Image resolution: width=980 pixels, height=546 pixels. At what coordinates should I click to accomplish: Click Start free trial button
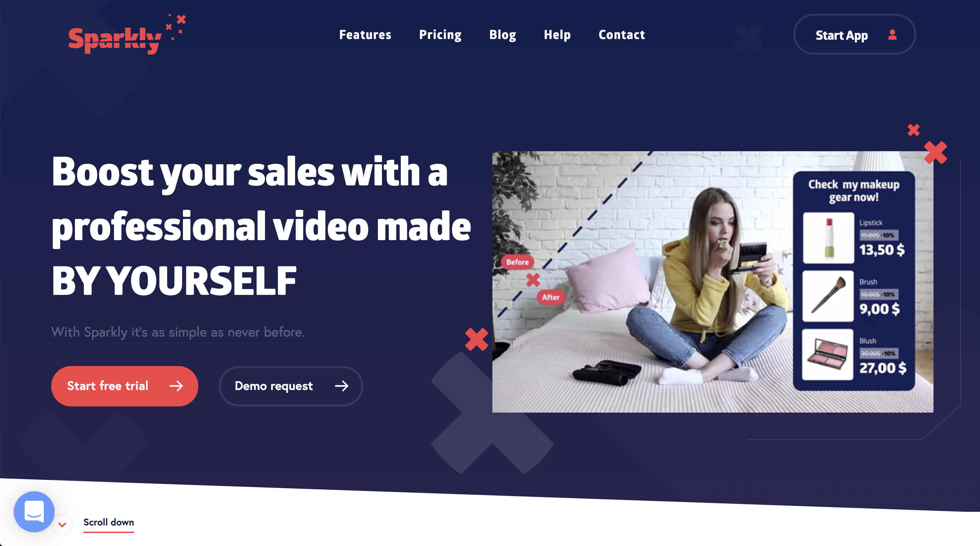[x=125, y=386]
